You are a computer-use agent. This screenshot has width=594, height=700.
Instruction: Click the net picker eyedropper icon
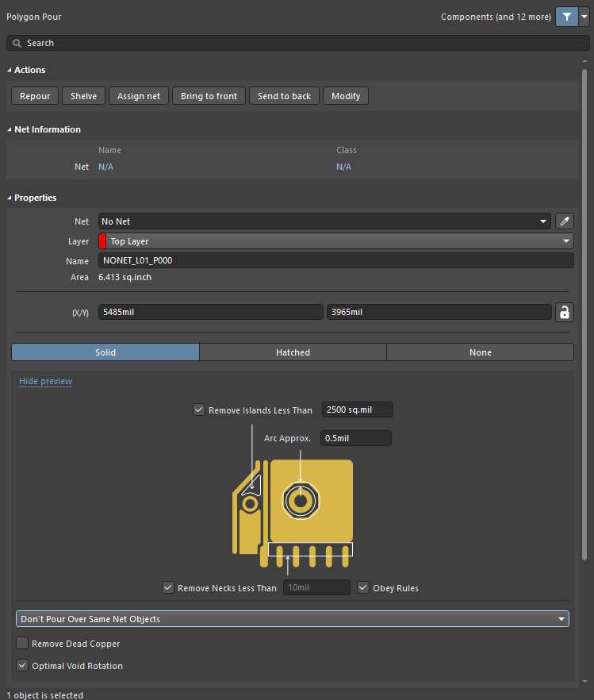(x=564, y=221)
